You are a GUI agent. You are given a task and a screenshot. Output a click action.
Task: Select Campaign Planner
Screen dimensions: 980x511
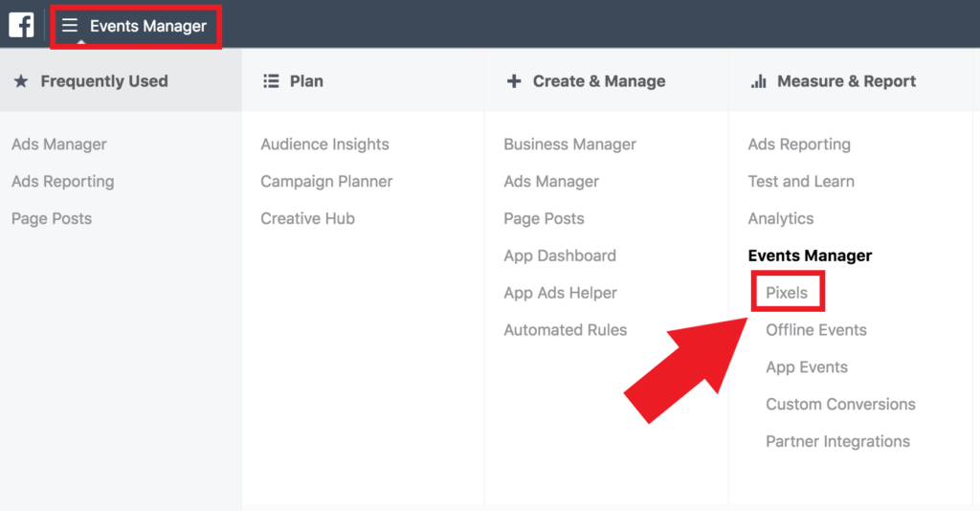coord(326,182)
